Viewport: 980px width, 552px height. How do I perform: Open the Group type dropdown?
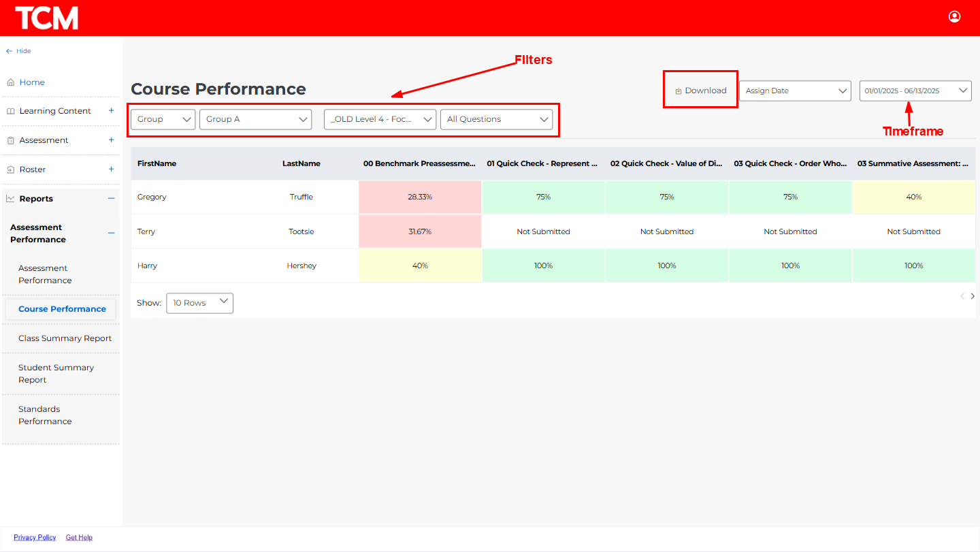point(163,119)
